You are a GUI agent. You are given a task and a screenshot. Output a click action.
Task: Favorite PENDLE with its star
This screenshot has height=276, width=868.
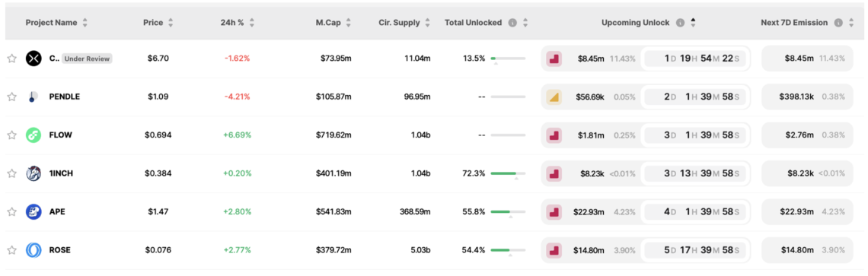point(11,97)
